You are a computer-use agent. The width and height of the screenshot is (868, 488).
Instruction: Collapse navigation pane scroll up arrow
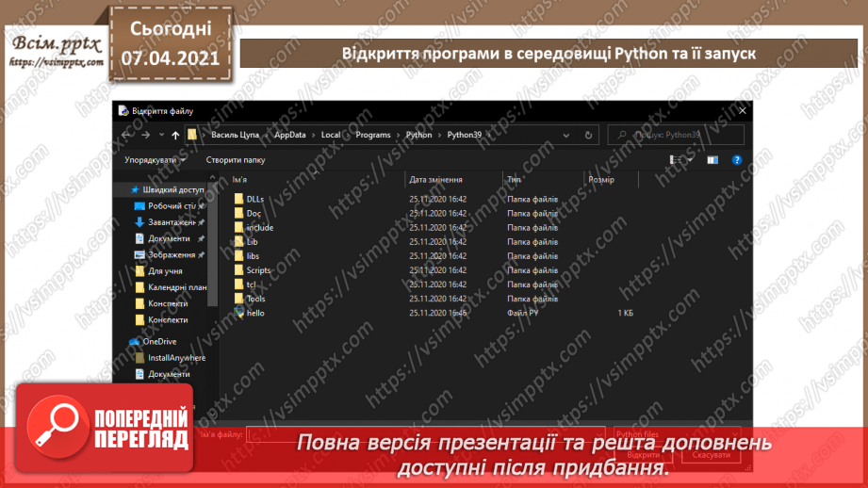tap(213, 178)
